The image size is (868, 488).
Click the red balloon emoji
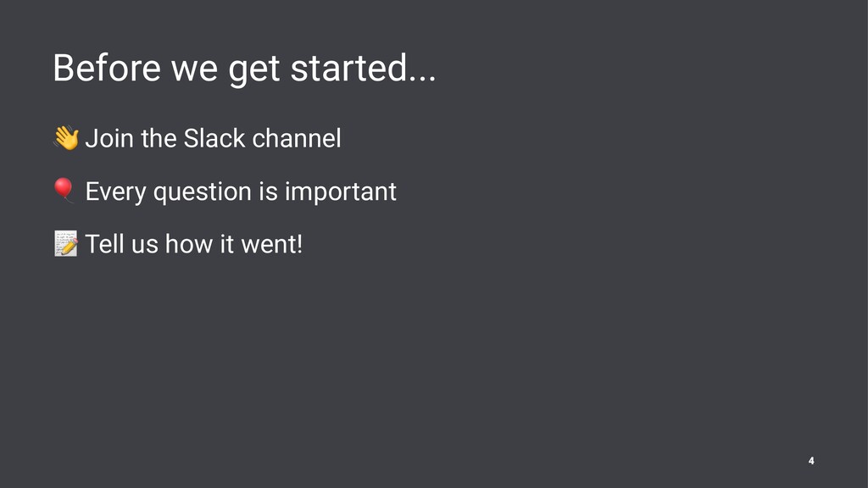click(x=64, y=190)
